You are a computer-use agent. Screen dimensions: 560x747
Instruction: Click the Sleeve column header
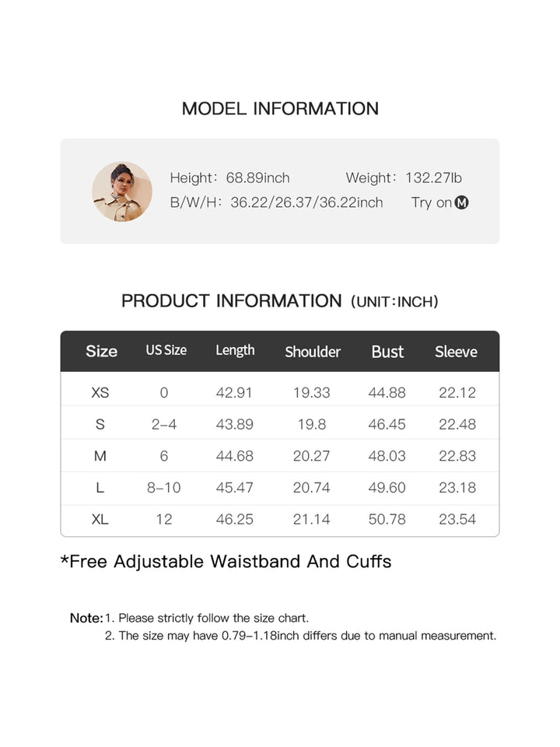point(456,352)
